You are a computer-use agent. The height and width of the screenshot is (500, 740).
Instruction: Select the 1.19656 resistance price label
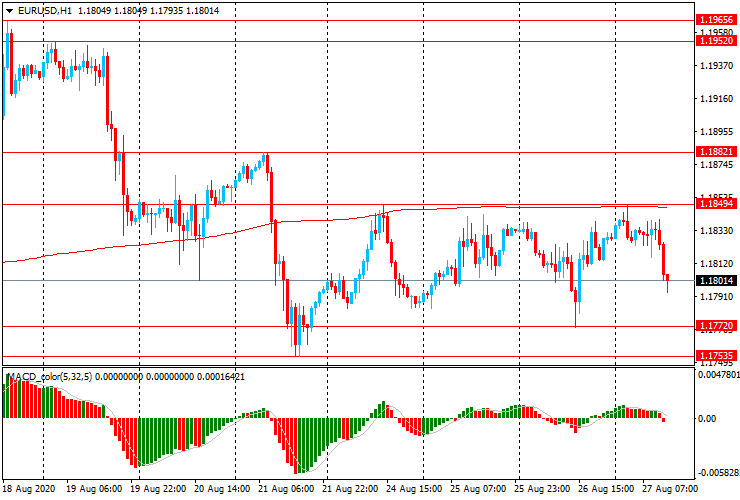(716, 19)
